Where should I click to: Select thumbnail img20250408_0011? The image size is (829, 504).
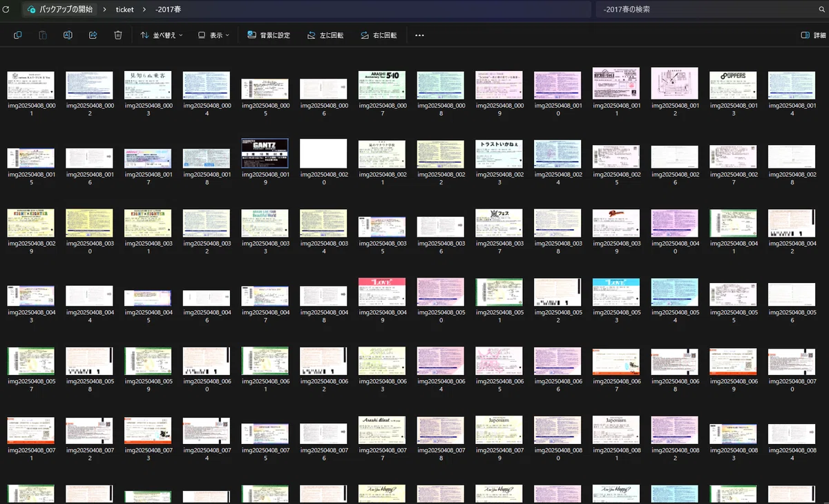(x=616, y=84)
